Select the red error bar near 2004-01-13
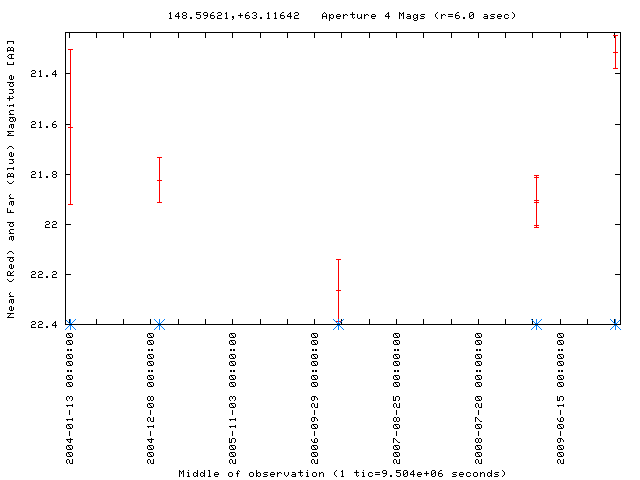 pyautogui.click(x=71, y=127)
